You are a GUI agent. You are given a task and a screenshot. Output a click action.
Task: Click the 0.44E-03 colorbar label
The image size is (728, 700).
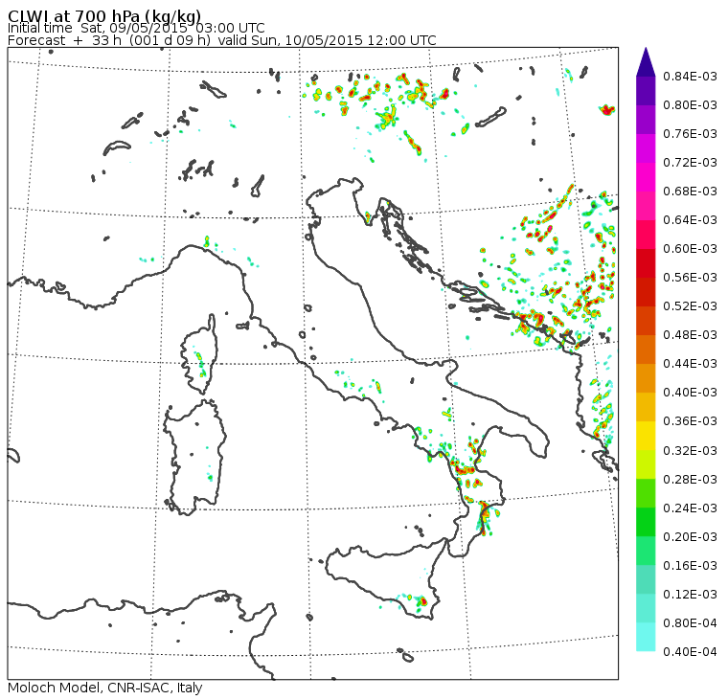pyautogui.click(x=690, y=364)
